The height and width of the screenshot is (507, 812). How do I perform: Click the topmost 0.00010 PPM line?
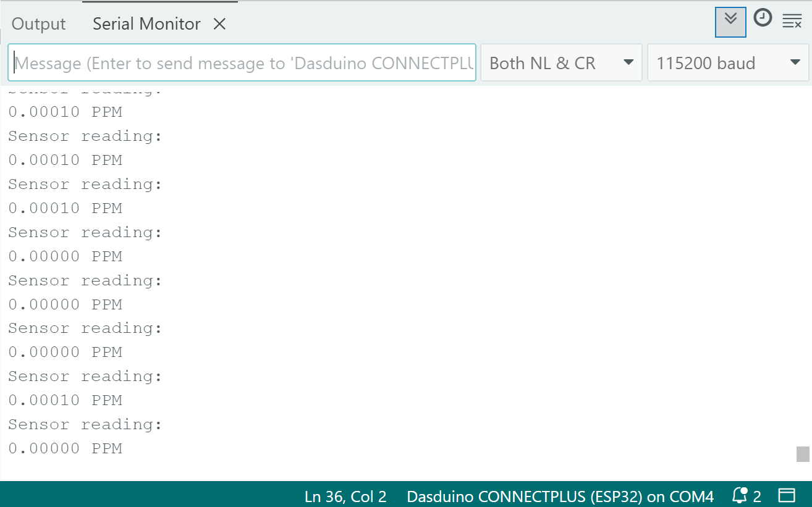coord(65,112)
